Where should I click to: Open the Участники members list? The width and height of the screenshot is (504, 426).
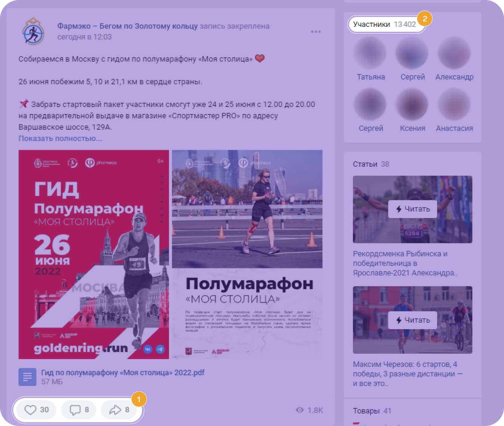point(385,24)
